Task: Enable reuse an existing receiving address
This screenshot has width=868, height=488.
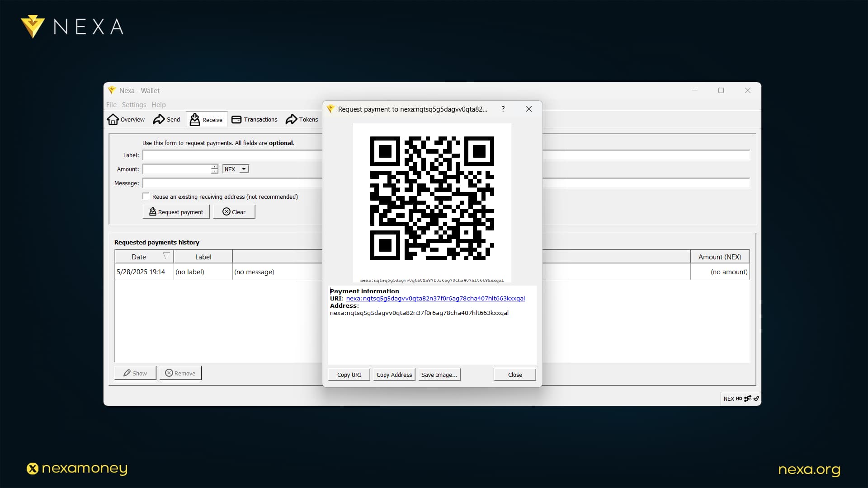Action: (146, 196)
